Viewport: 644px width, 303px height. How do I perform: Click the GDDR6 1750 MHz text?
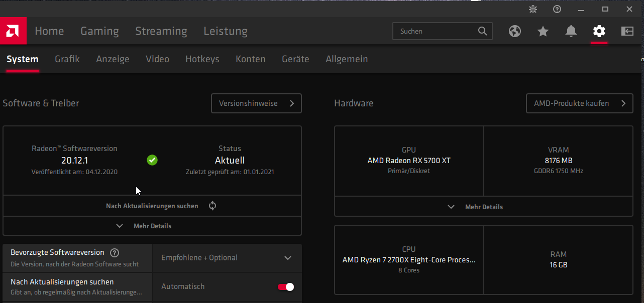[x=558, y=171]
